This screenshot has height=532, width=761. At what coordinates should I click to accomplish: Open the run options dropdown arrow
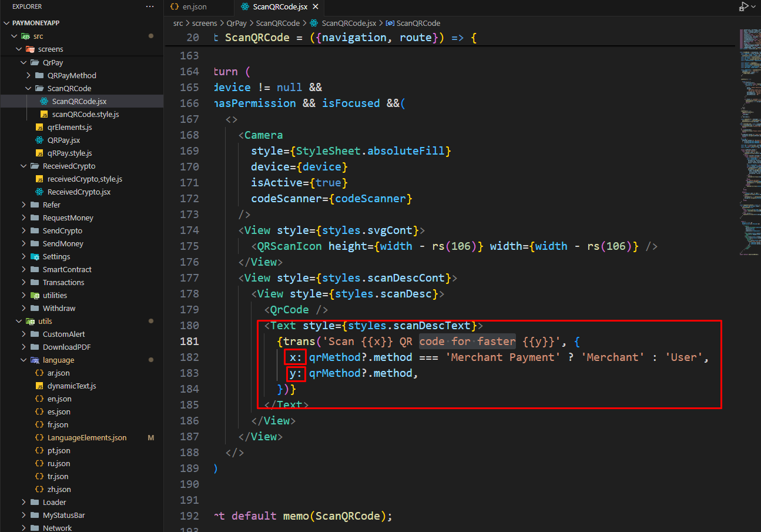point(753,7)
